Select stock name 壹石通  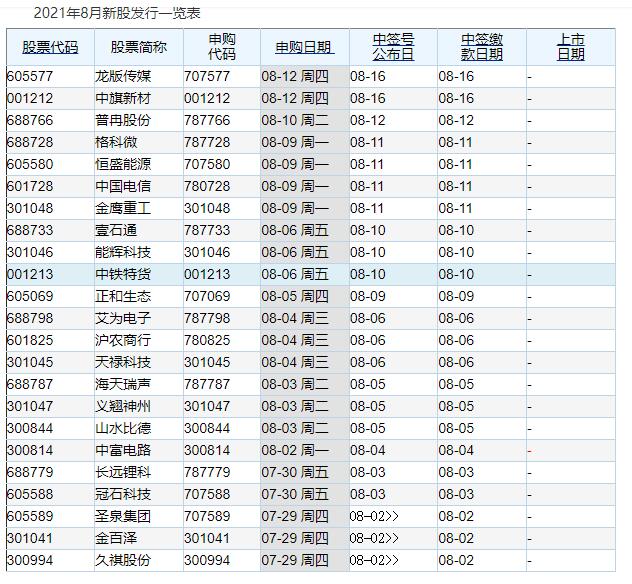coord(116,231)
